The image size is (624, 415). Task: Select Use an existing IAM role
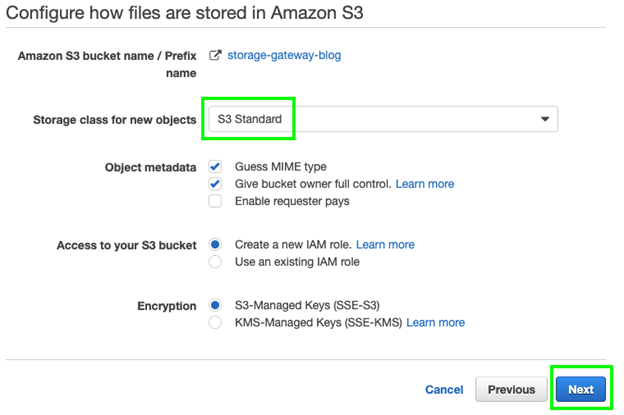tap(215, 262)
